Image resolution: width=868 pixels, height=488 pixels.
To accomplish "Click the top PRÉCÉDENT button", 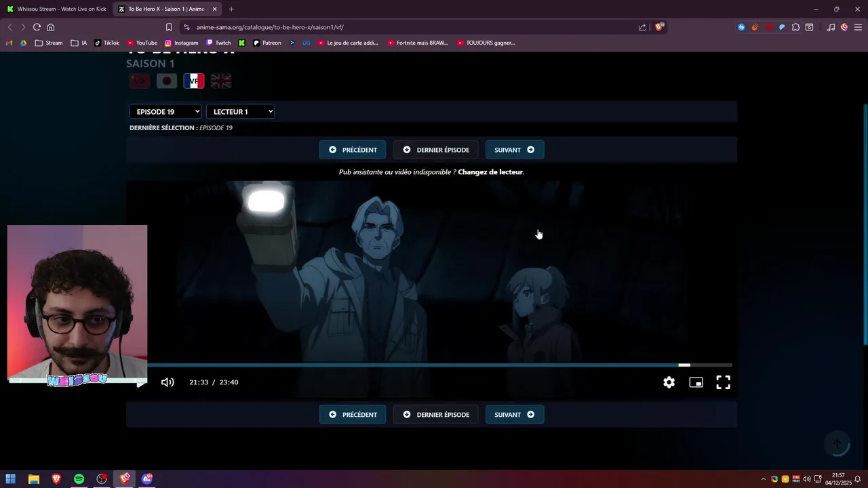I will point(353,150).
